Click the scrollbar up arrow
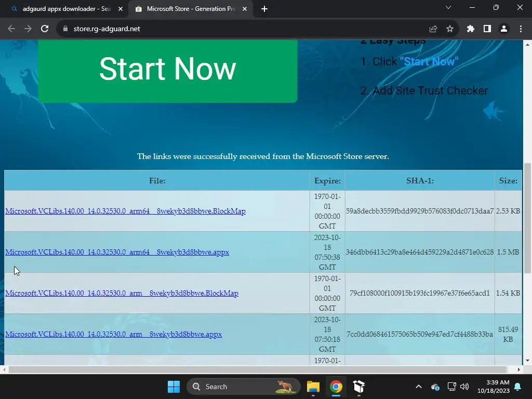Image resolution: width=532 pixels, height=399 pixels. click(527, 45)
